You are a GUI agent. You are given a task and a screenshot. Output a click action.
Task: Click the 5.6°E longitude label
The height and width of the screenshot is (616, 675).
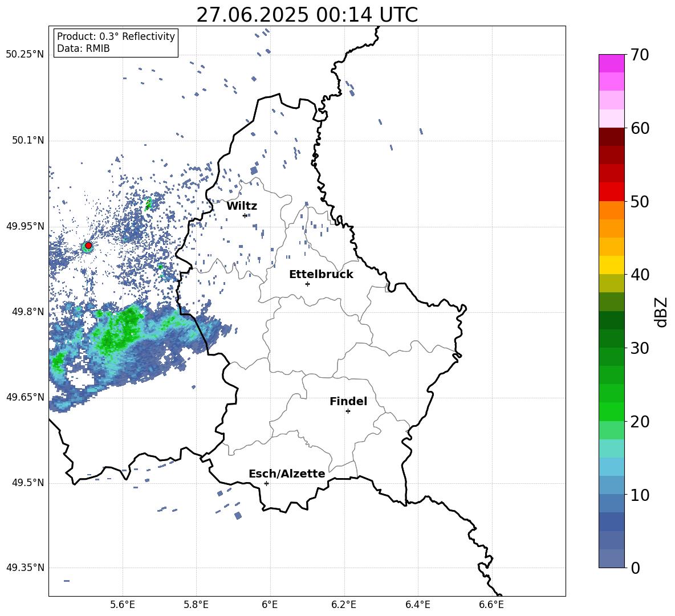[x=123, y=605]
